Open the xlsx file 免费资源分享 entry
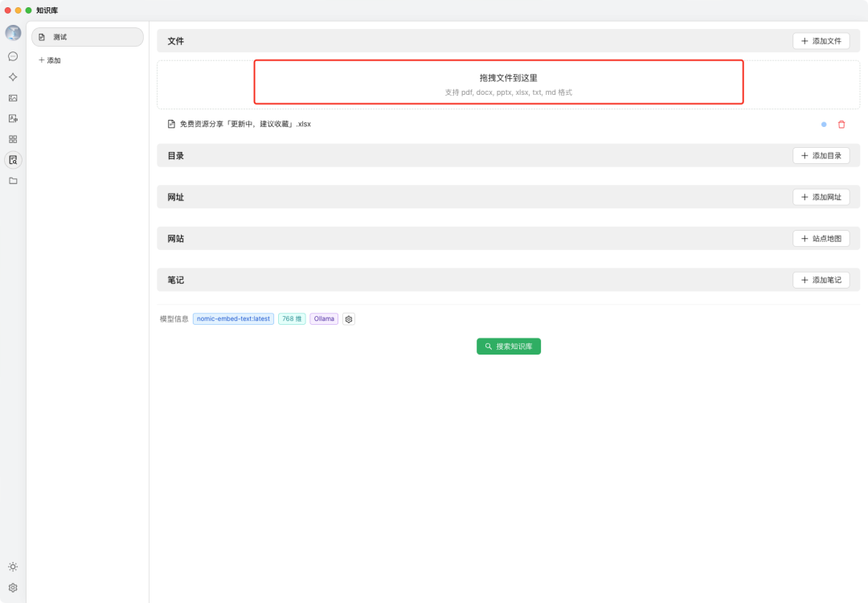 [x=245, y=124]
